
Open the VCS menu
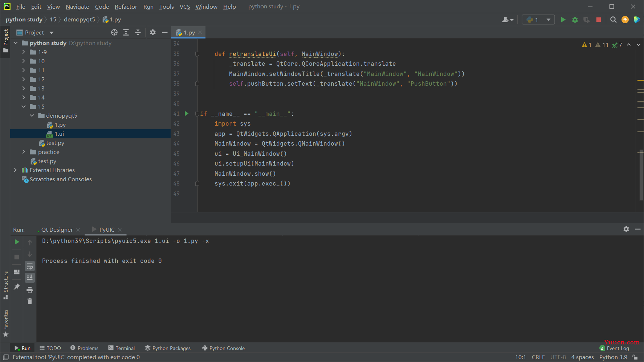point(185,7)
